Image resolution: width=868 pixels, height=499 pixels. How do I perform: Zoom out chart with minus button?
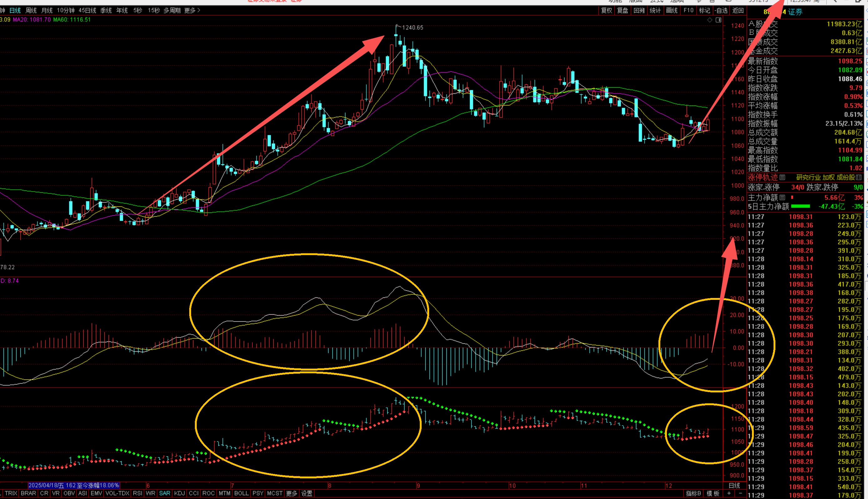pos(740,493)
